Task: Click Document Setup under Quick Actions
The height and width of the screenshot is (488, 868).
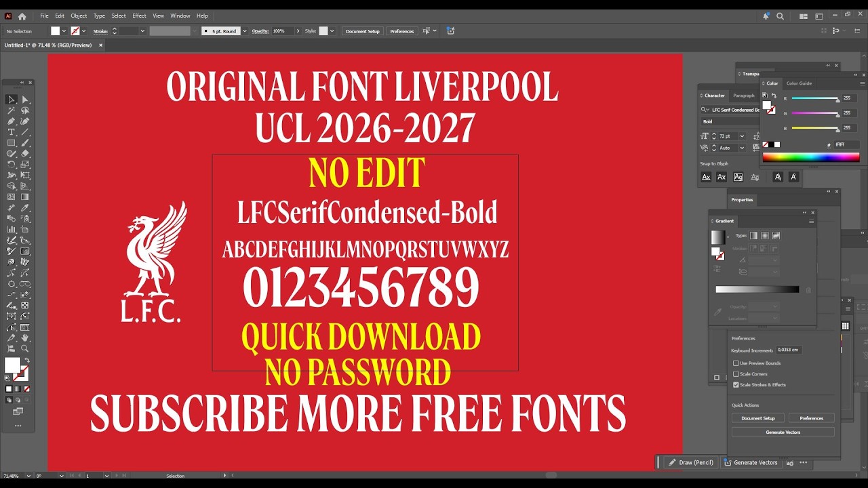Action: click(x=758, y=418)
